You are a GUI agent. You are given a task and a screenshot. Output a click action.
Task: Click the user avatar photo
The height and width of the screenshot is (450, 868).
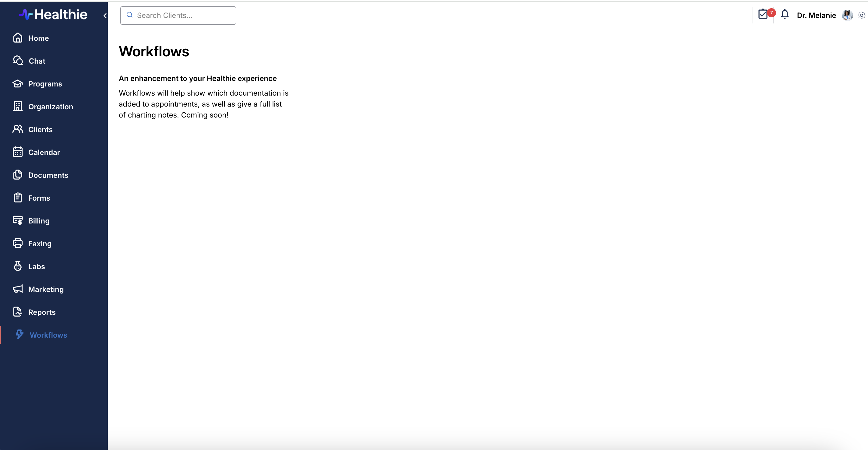click(x=847, y=15)
